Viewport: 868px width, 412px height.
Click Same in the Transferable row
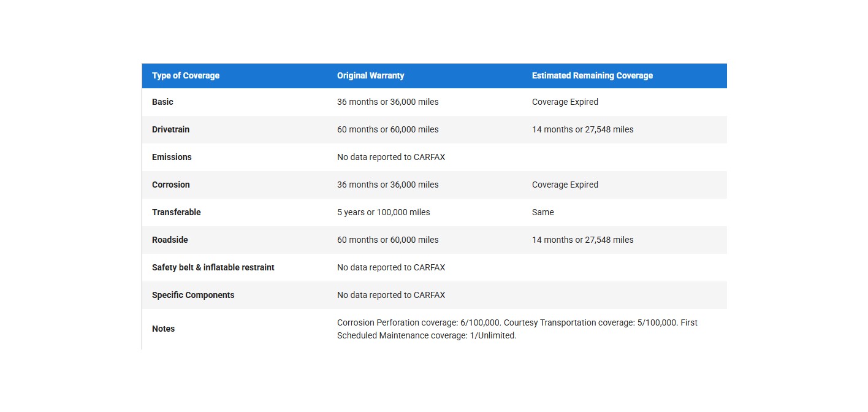click(542, 212)
